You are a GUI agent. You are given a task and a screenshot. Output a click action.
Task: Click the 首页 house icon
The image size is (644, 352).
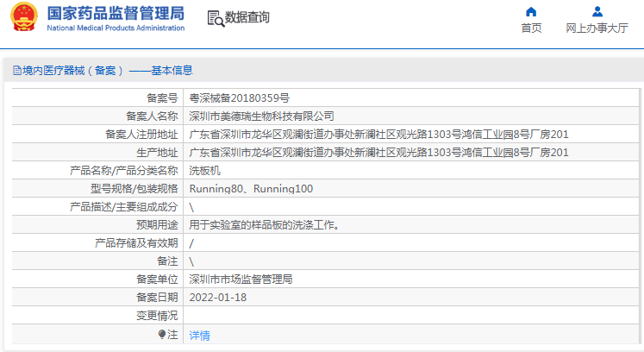pyautogui.click(x=531, y=11)
